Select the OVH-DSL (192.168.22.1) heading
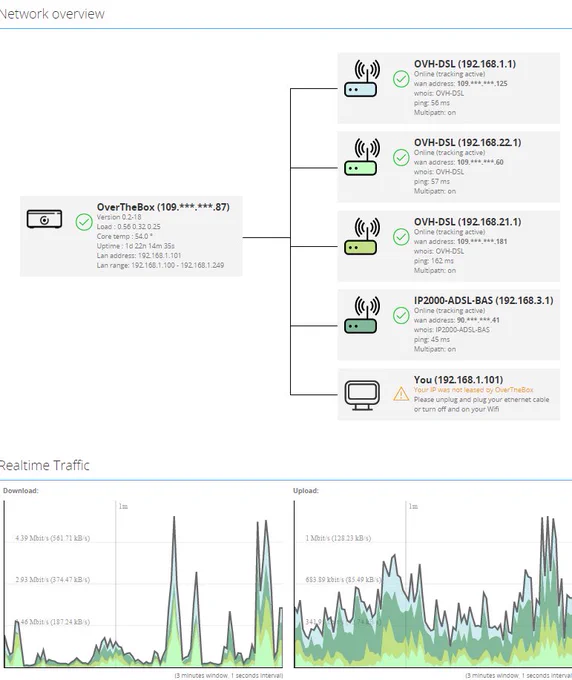The width and height of the screenshot is (572, 680). (467, 142)
